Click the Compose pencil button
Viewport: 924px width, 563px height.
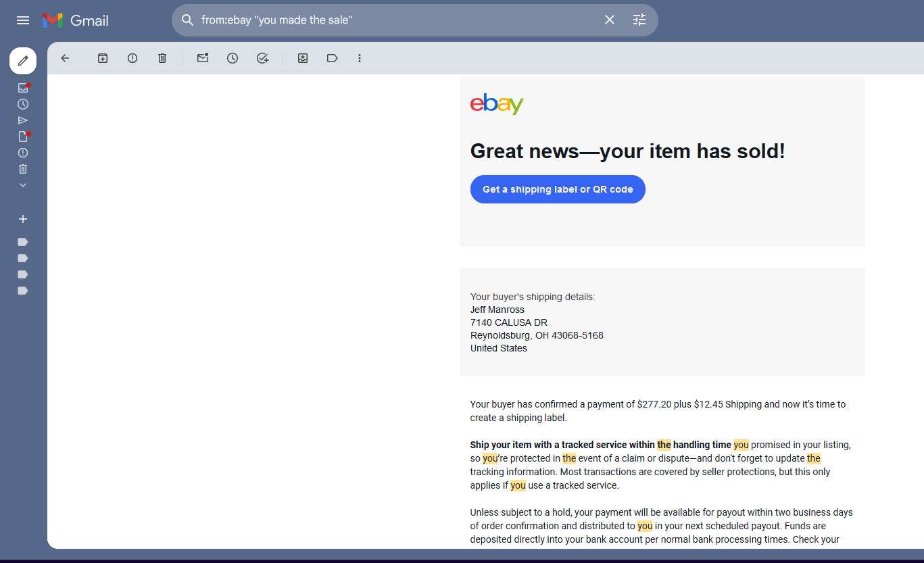click(x=23, y=61)
